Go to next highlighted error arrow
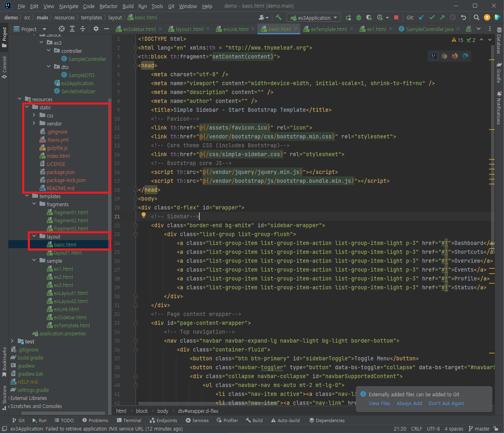 490,40
